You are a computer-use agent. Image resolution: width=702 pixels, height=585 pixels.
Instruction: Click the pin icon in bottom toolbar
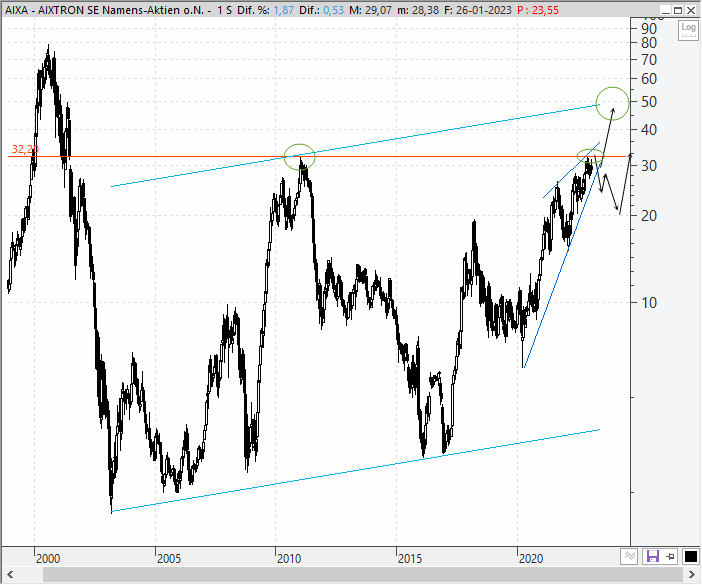pos(671,556)
